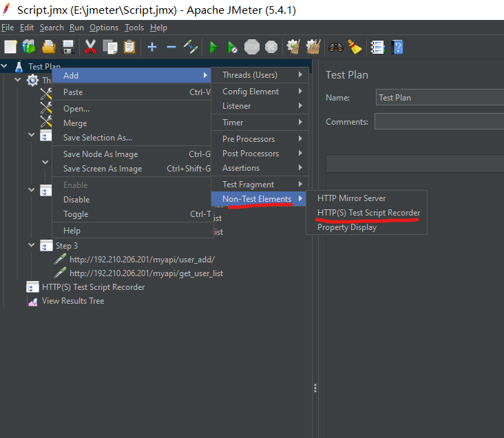Click the Name field containing Test Plan

click(440, 97)
